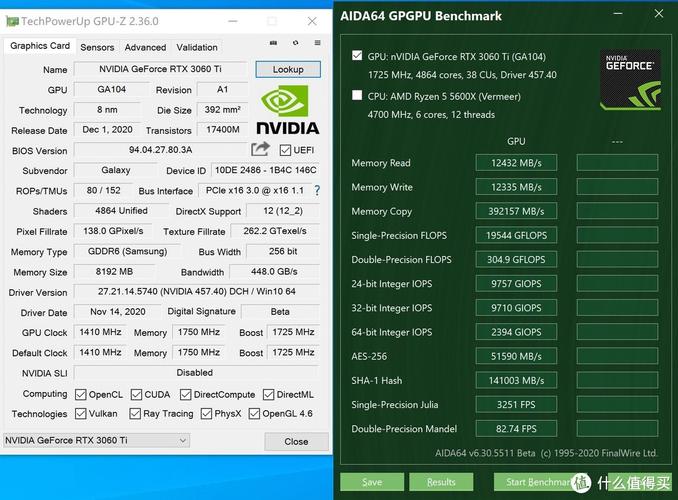The height and width of the screenshot is (500, 678).
Task: Toggle the CUDA checkbox
Action: coord(136,394)
